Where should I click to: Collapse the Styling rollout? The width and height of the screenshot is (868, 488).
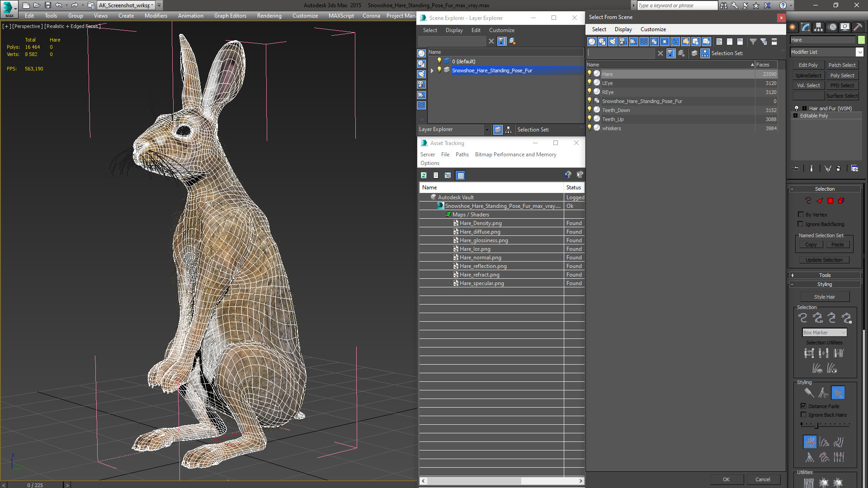[x=824, y=284]
